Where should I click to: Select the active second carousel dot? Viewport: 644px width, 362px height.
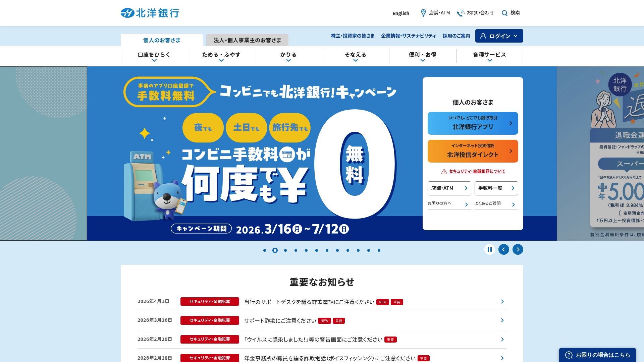click(275, 250)
